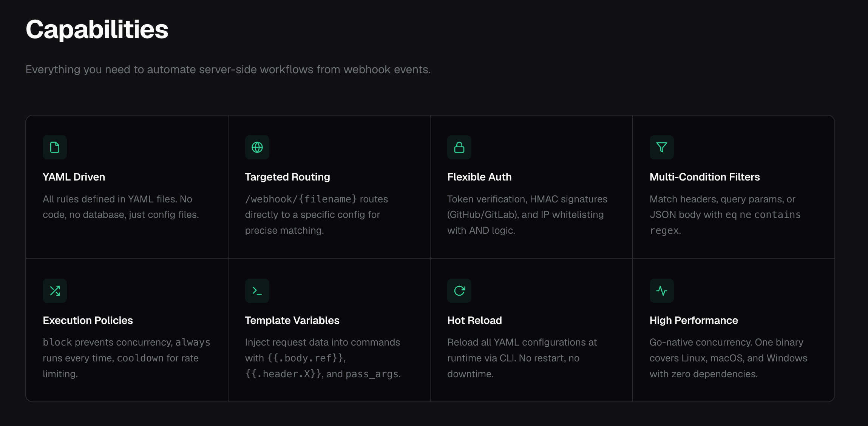Click the pass_args code text

[x=372, y=374]
